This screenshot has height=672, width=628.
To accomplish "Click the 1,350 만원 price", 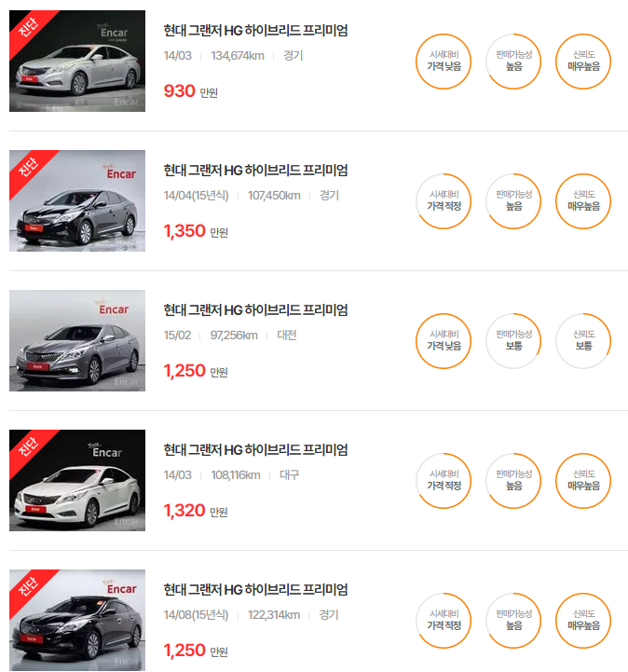I will click(196, 231).
